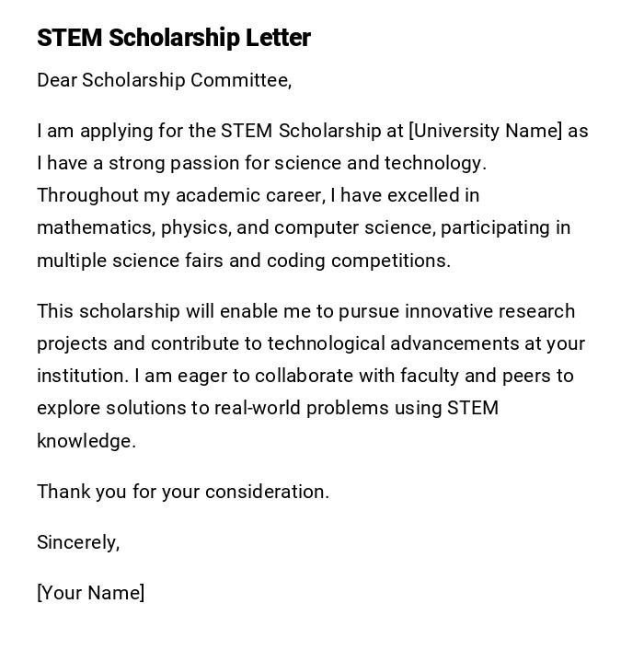Screen dimensions: 644x650
Task: Click the word Sincerely
Action: click(x=77, y=542)
